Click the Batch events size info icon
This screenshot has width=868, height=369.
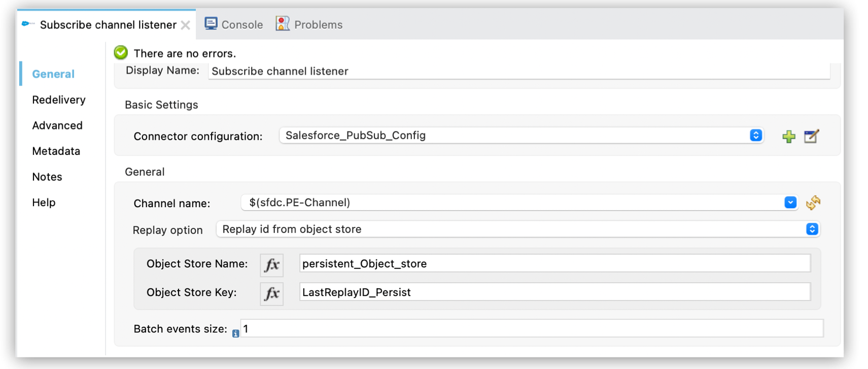pos(235,333)
